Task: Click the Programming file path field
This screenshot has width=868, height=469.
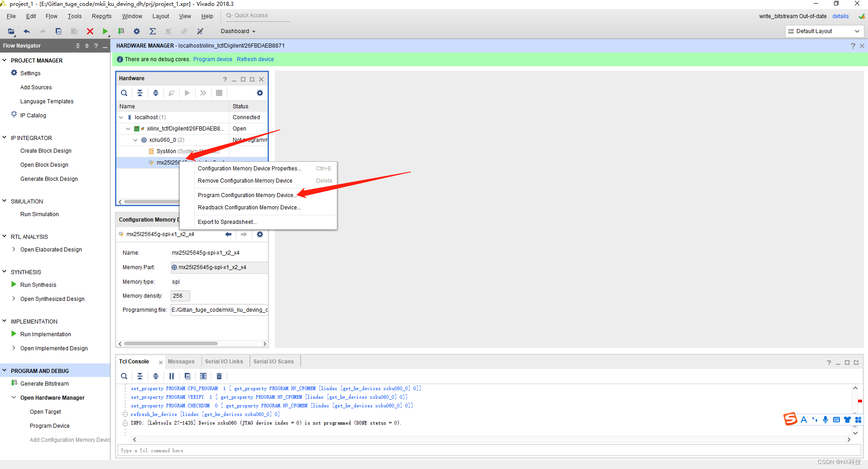Action: click(219, 310)
